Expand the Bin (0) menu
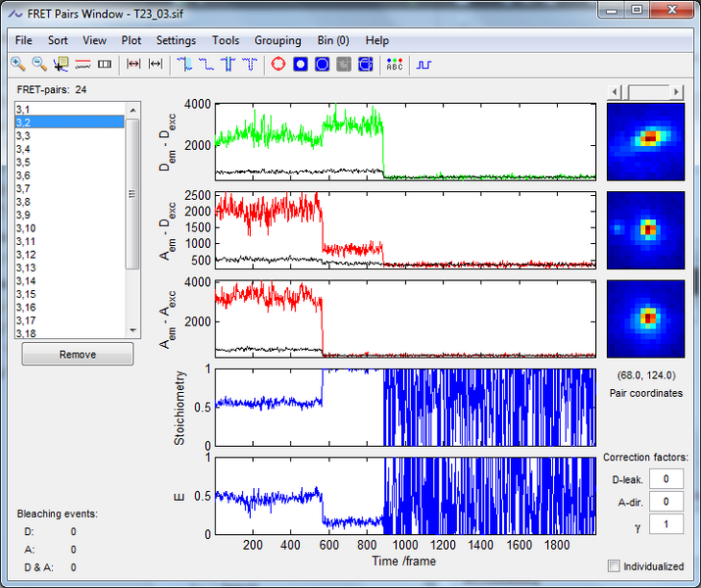Viewport: 701px width, 588px height. pyautogui.click(x=332, y=40)
